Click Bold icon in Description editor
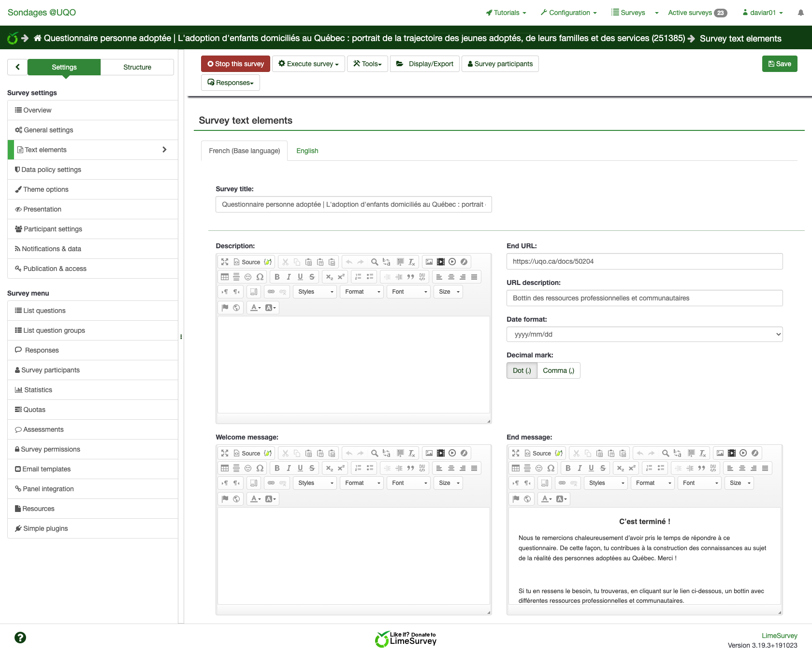The image size is (812, 653). [x=277, y=277]
